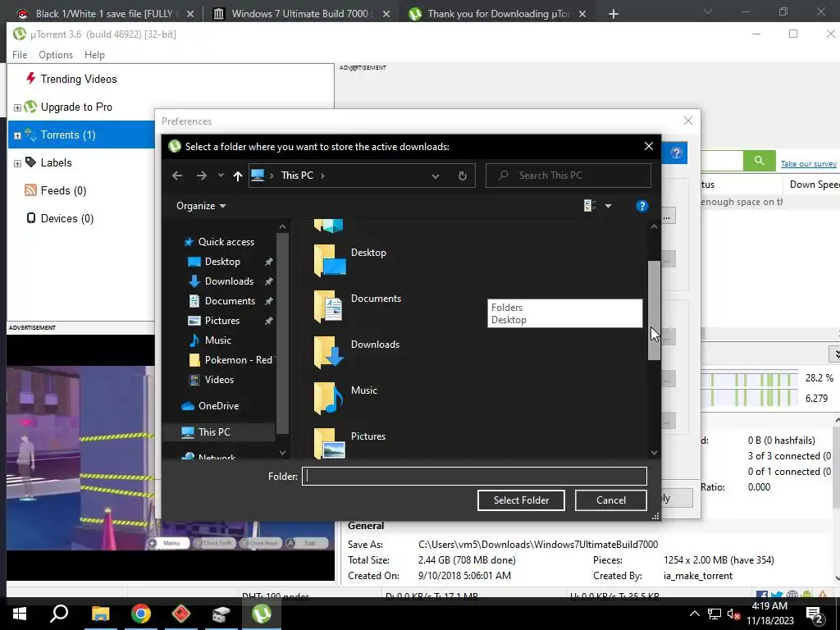Open the Organize menu
Image resolution: width=840 pixels, height=630 pixels.
click(x=201, y=206)
